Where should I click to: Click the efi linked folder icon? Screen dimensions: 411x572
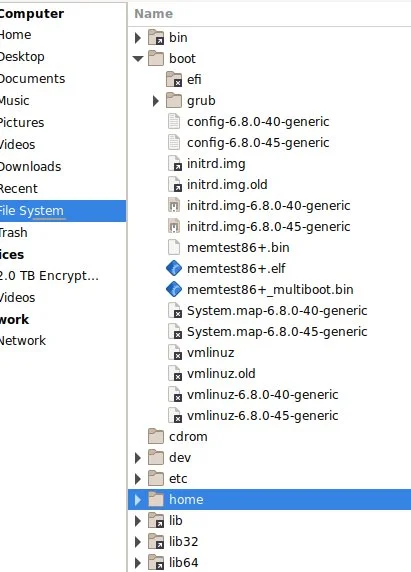174,80
